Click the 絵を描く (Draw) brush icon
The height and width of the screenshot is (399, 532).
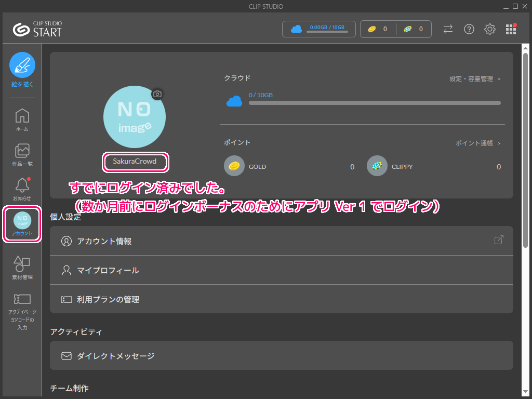pos(22,65)
